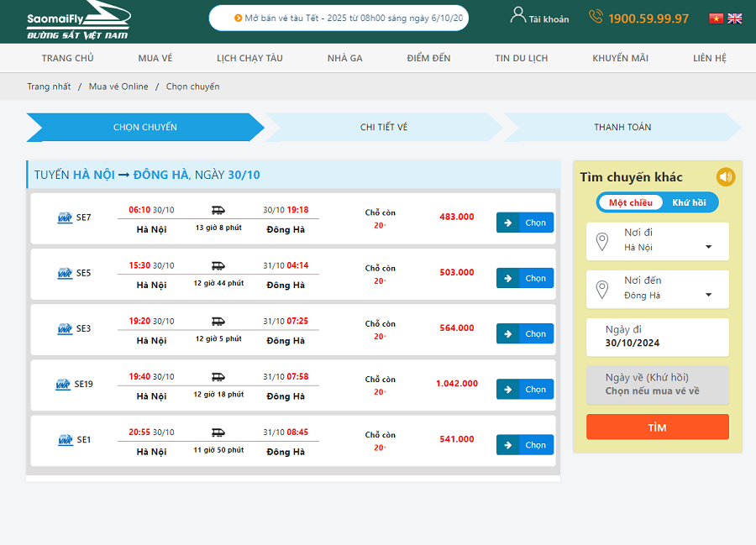Switch language with the Vietnamese flag

pos(716,18)
